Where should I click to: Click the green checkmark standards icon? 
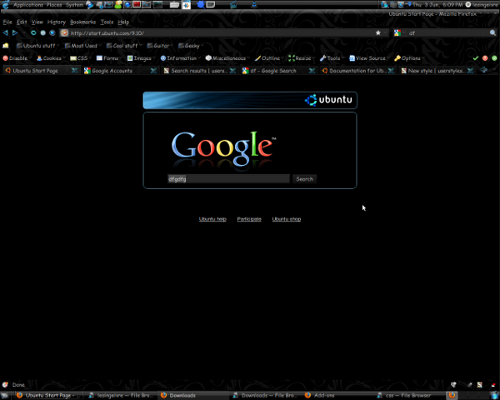coord(476,58)
